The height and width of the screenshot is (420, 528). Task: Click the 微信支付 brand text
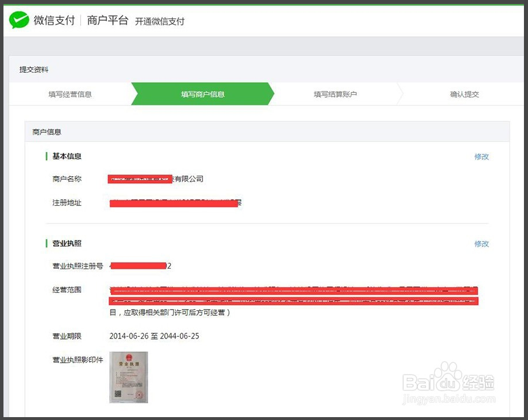pyautogui.click(x=54, y=21)
